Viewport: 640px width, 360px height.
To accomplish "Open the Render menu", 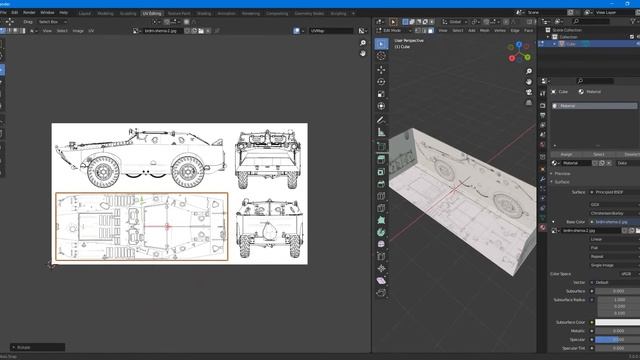I will click(29, 13).
